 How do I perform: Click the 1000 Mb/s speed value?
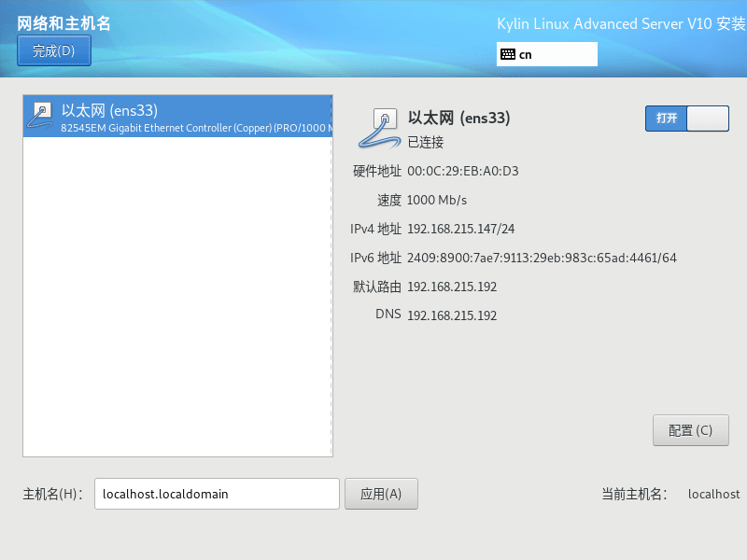pos(437,200)
